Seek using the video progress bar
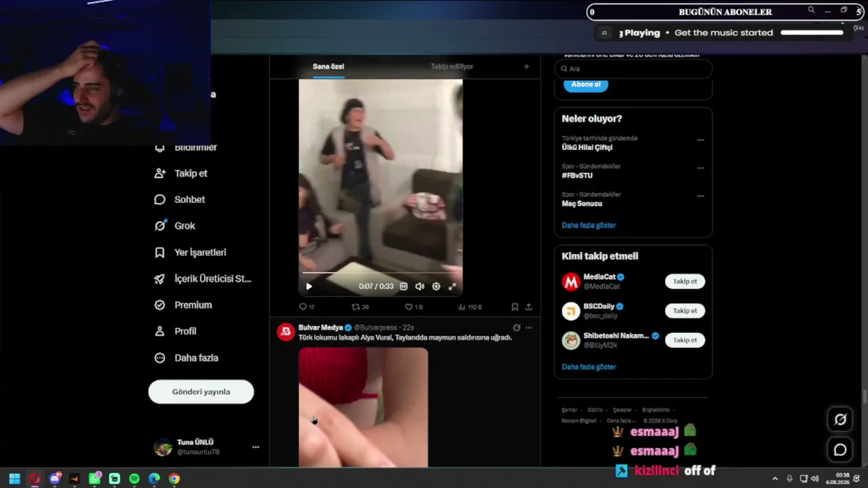Screen dimensions: 868x488 point(380,273)
